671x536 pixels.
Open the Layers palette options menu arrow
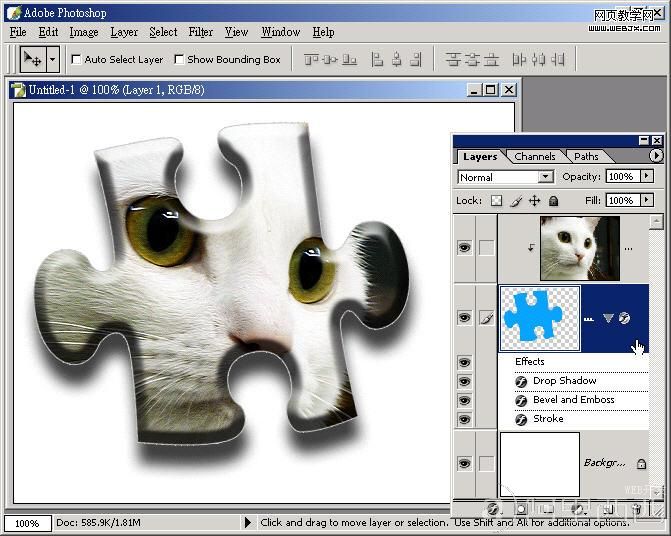coord(656,155)
